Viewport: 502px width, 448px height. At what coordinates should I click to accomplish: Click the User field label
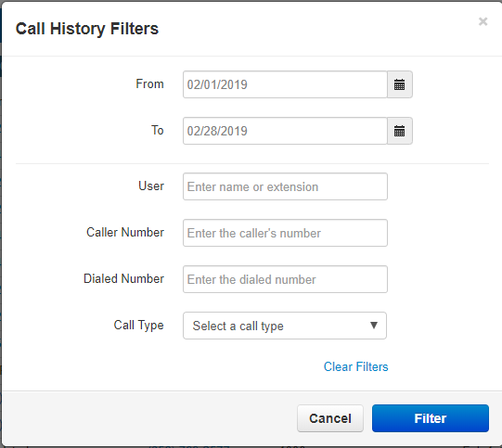pos(151,186)
